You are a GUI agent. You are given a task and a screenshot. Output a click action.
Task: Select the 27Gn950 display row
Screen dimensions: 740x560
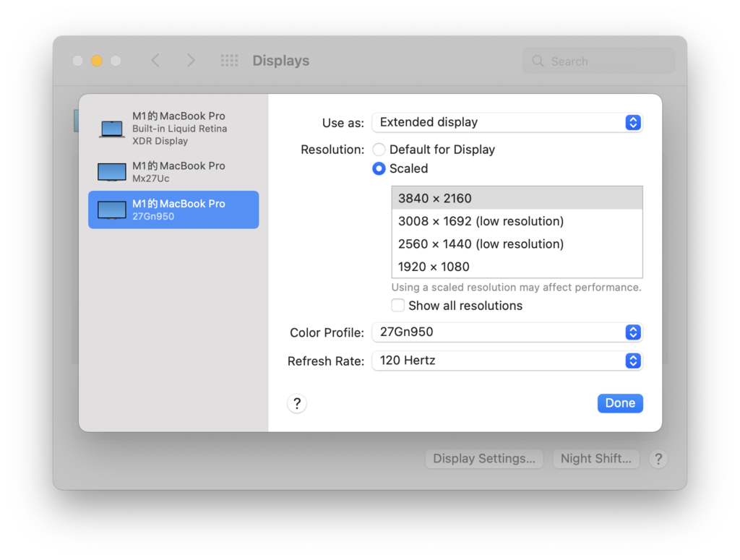[173, 210]
